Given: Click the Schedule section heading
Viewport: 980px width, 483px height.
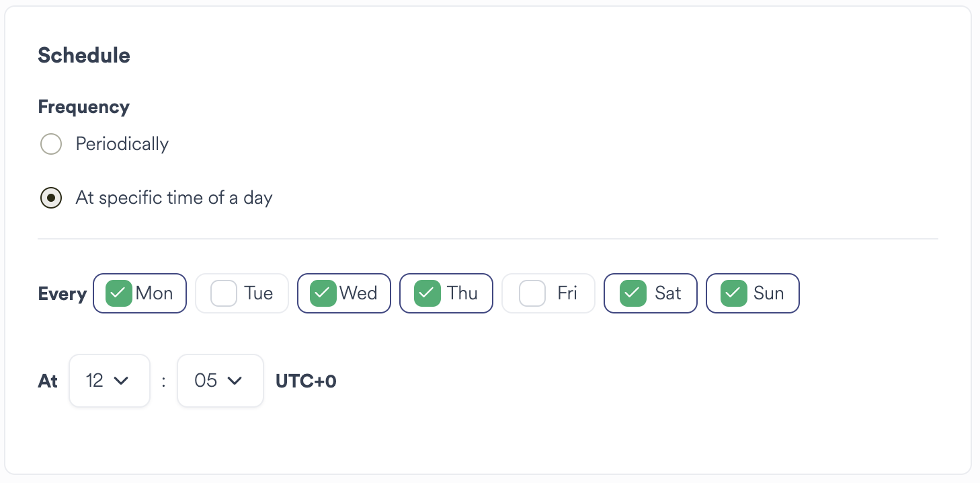Looking at the screenshot, I should [83, 55].
